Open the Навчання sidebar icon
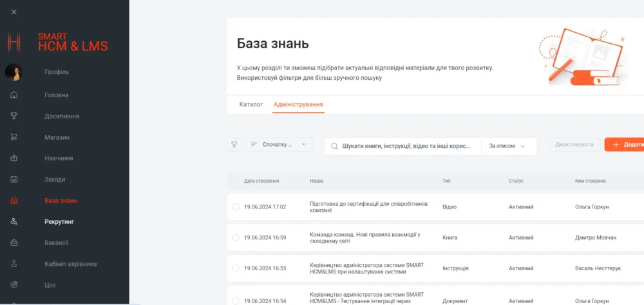This screenshot has width=644, height=305. click(x=14, y=158)
